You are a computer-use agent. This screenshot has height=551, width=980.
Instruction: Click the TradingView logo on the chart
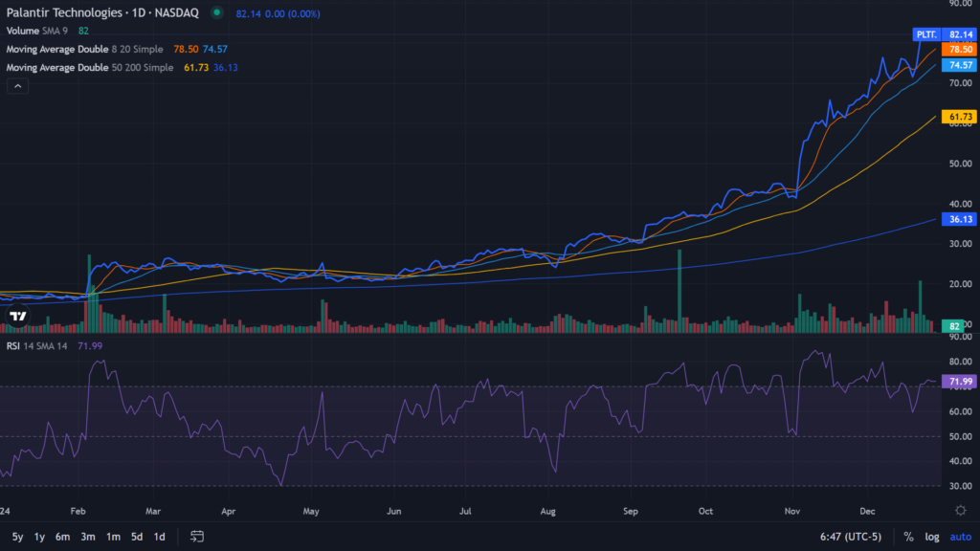coord(16,316)
